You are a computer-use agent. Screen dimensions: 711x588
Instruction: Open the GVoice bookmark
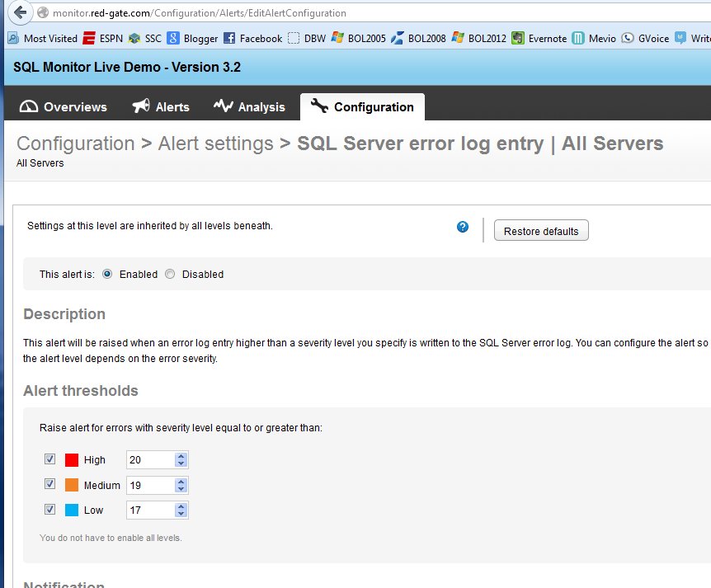645,39
